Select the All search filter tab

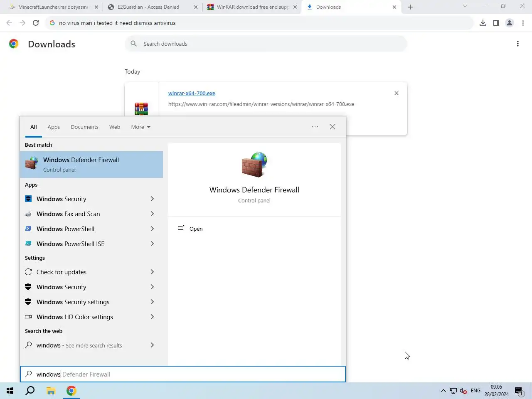34,127
